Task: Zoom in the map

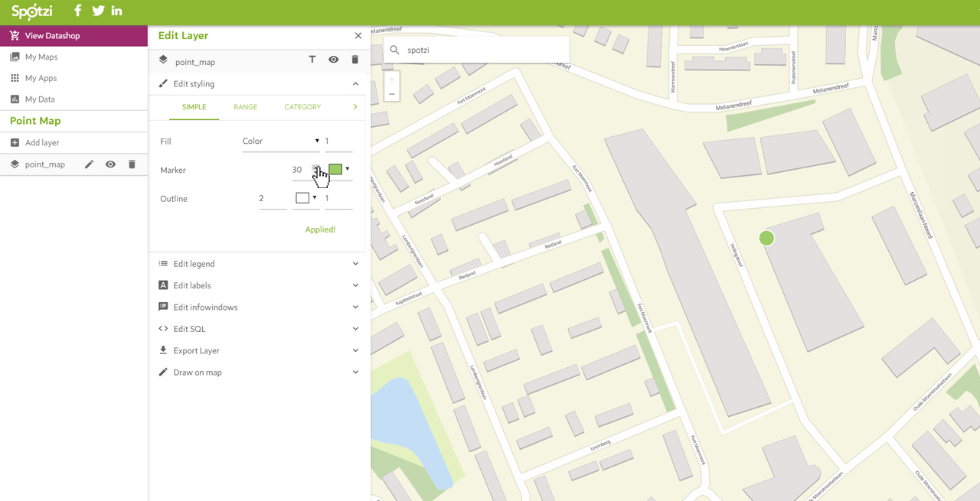Action: click(391, 80)
